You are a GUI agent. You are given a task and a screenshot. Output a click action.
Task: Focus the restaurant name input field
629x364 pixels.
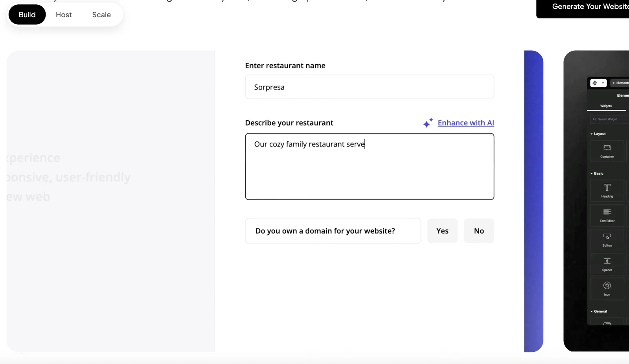click(x=370, y=87)
